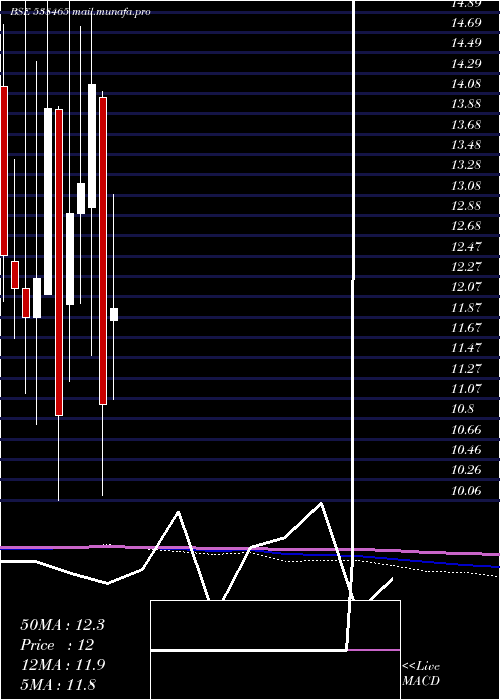
Task: Select the 12MA : 11.9 readout
Action: pos(62,665)
